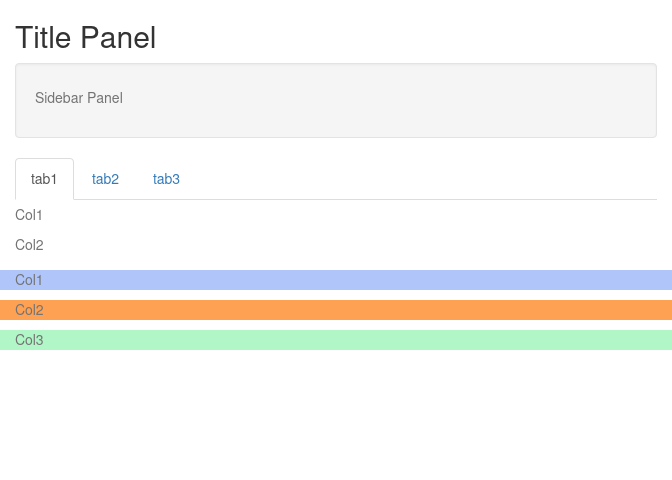Click the uncolored Col1 text below the tabs

29,215
